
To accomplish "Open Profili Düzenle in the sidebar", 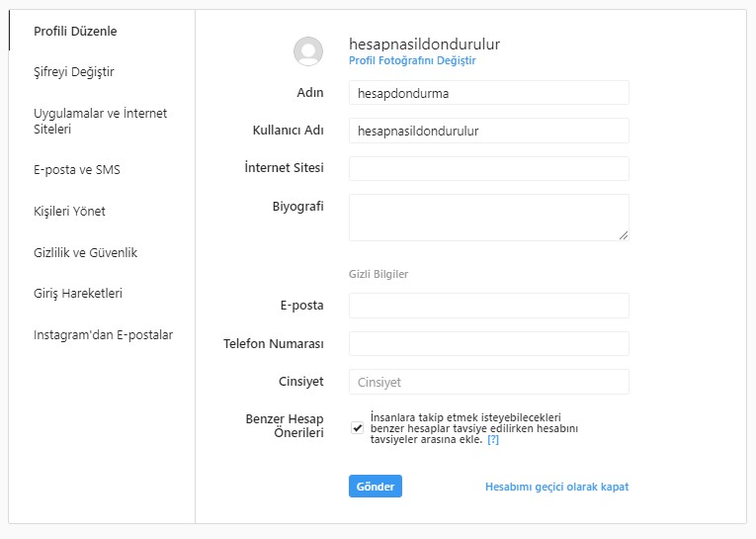I will [75, 31].
